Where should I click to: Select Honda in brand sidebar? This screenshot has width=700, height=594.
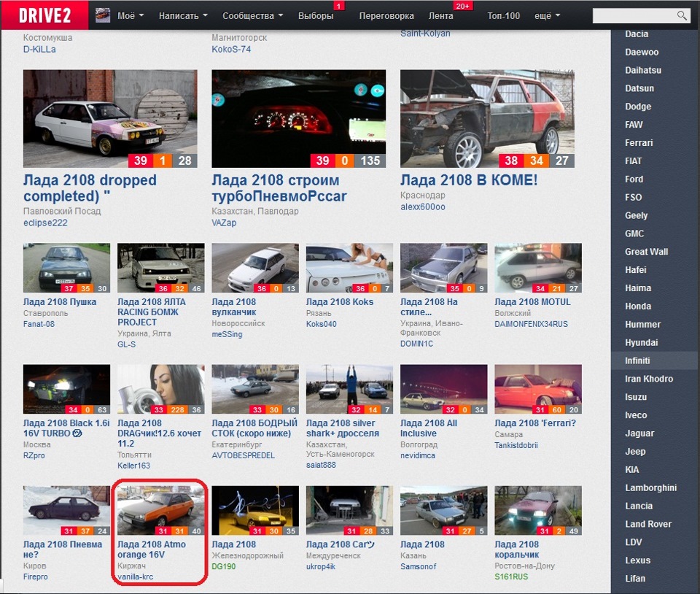(638, 306)
